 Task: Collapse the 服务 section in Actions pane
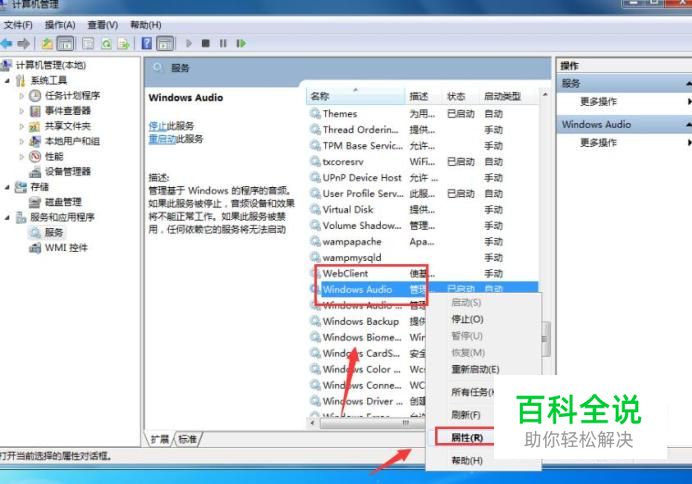688,83
